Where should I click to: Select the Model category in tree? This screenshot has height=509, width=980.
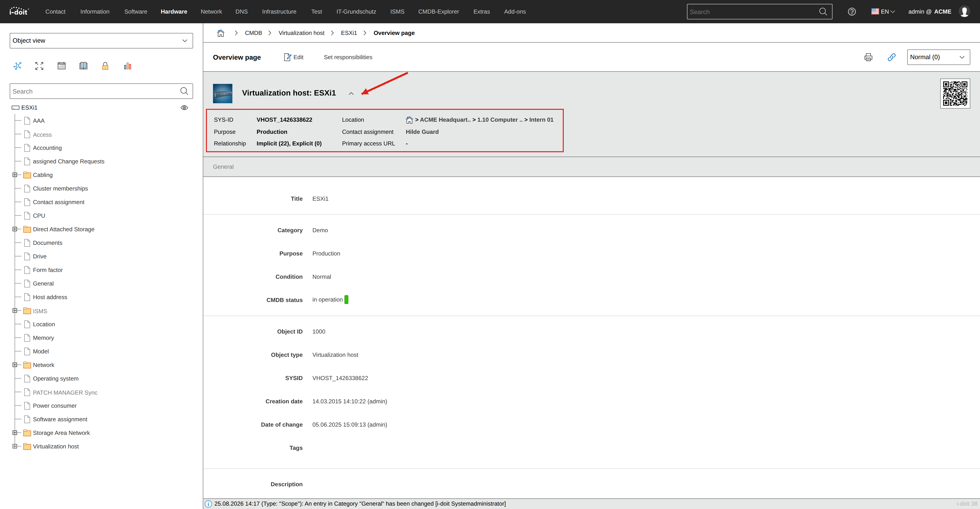[x=41, y=352]
